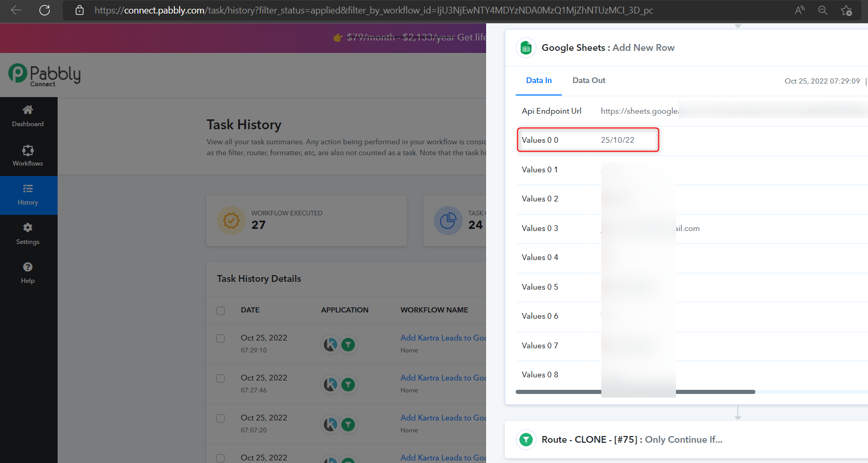The height and width of the screenshot is (463, 868).
Task: Click the Task History heading
Action: coord(244,125)
